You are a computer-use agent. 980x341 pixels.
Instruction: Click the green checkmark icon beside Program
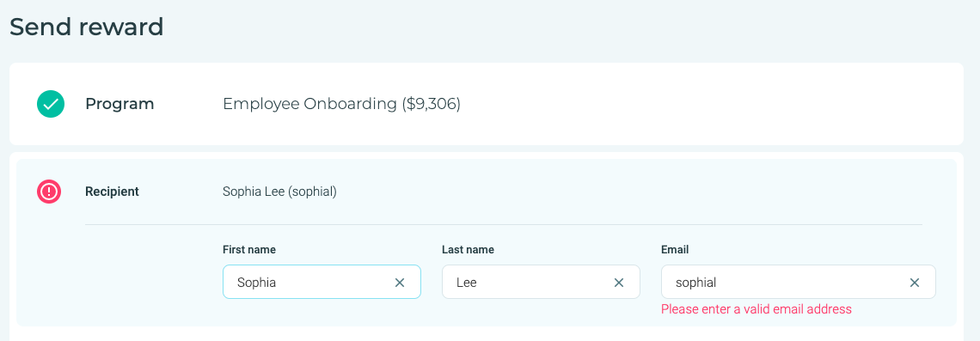[51, 104]
